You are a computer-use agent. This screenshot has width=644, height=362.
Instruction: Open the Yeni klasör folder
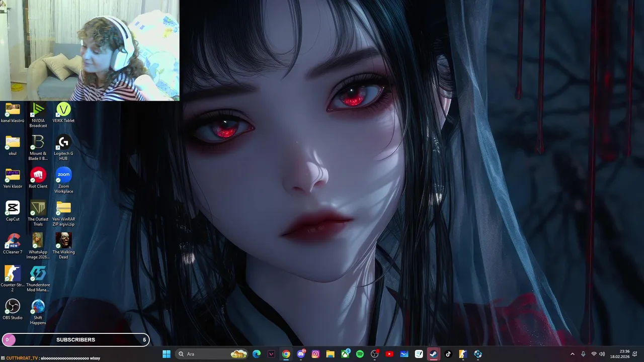click(x=13, y=178)
